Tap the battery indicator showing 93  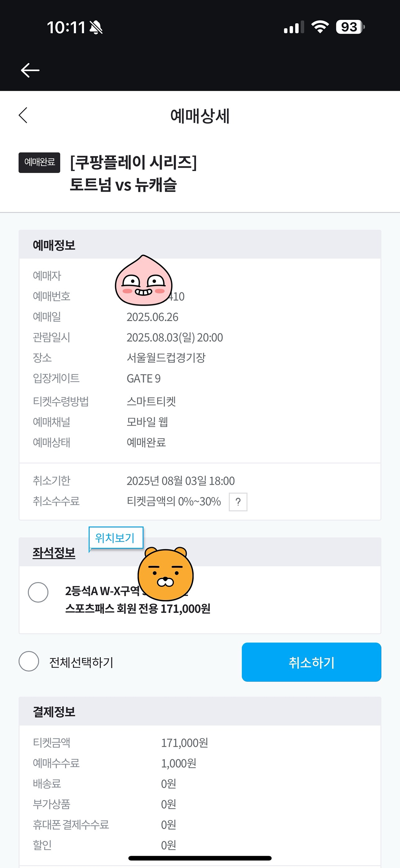click(x=350, y=27)
